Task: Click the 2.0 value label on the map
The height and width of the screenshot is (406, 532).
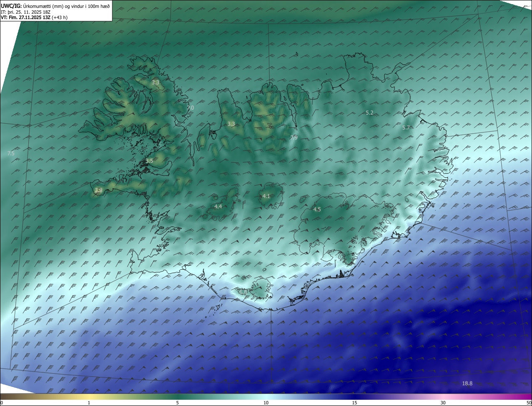Action: point(190,108)
